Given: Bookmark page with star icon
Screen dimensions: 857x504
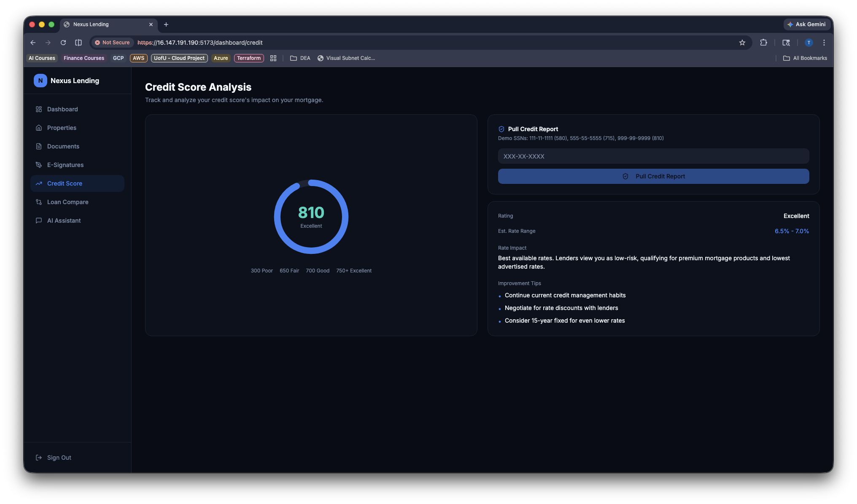Looking at the screenshot, I should 742,43.
